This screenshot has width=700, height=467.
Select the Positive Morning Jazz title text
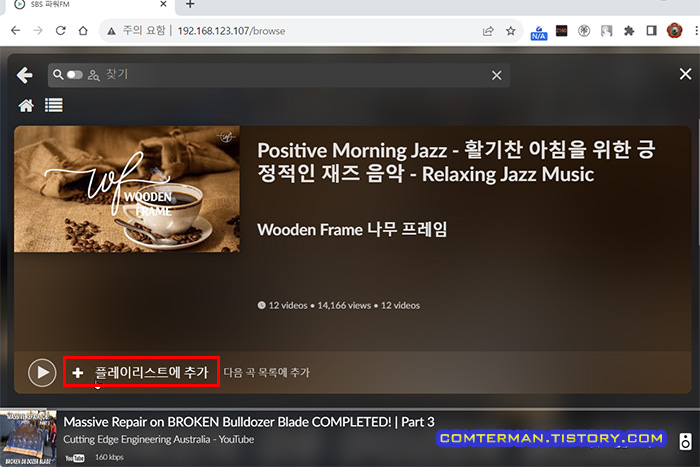click(456, 162)
